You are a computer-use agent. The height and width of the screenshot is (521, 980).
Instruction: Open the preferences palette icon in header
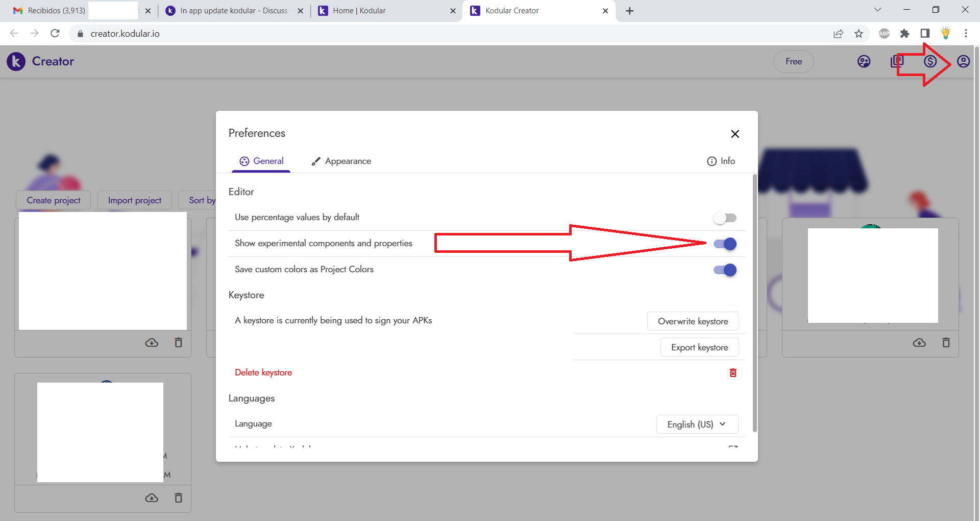point(864,62)
